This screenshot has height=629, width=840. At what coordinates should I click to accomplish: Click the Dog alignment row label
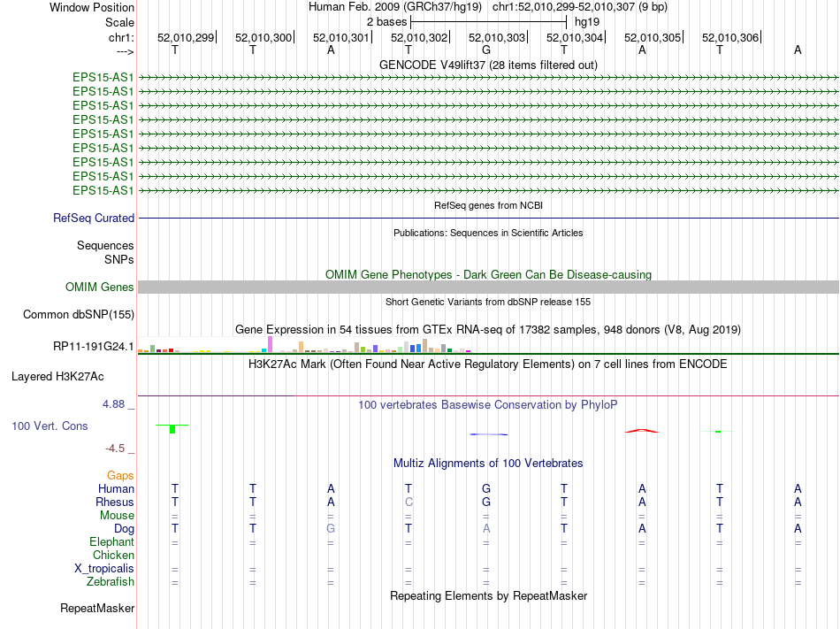[124, 529]
